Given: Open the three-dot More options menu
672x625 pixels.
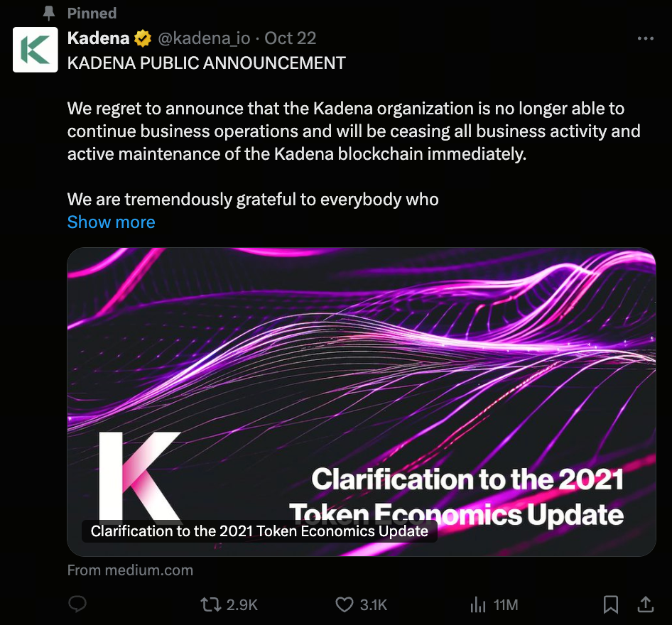Looking at the screenshot, I should click(x=645, y=38).
